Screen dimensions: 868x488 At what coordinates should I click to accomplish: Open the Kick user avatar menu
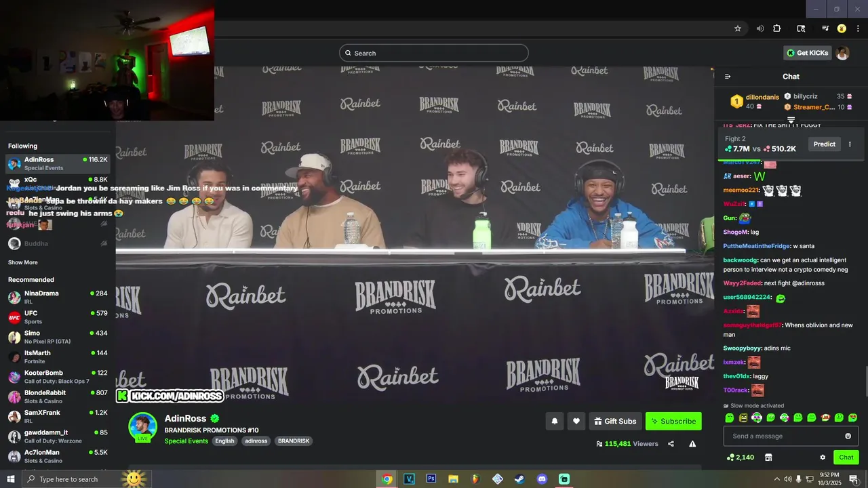pos(843,53)
